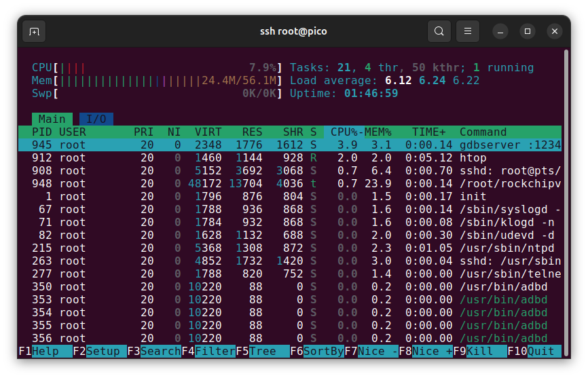Select the PID 356 adbd thread row
The height and width of the screenshot is (378, 588).
[x=290, y=338]
